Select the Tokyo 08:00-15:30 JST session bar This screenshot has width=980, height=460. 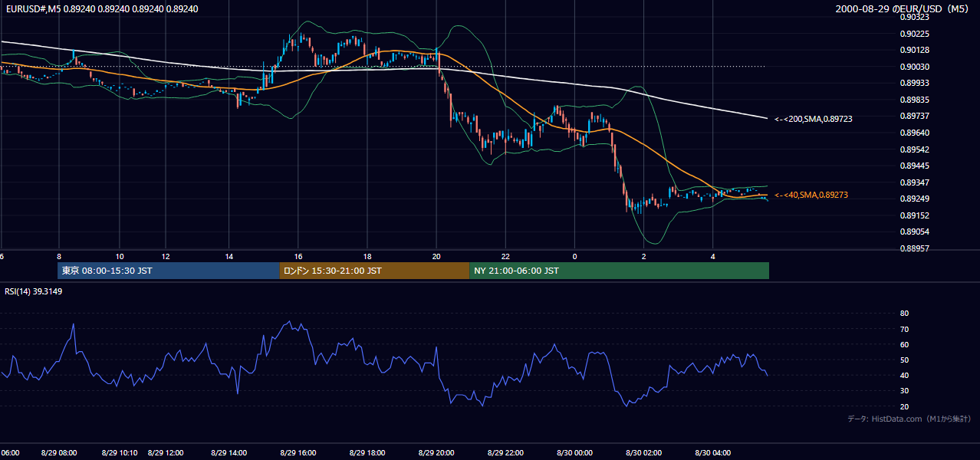pyautogui.click(x=169, y=271)
